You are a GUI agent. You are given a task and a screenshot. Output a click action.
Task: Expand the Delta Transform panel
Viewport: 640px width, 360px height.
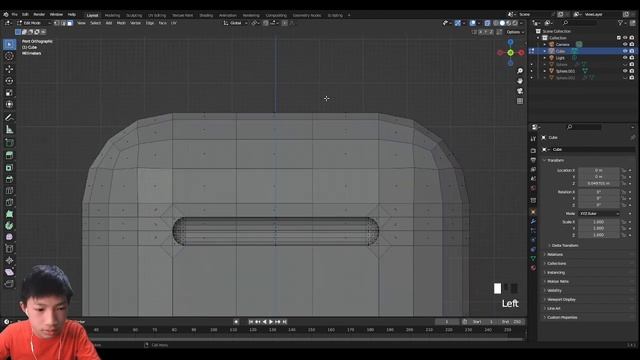pos(564,245)
